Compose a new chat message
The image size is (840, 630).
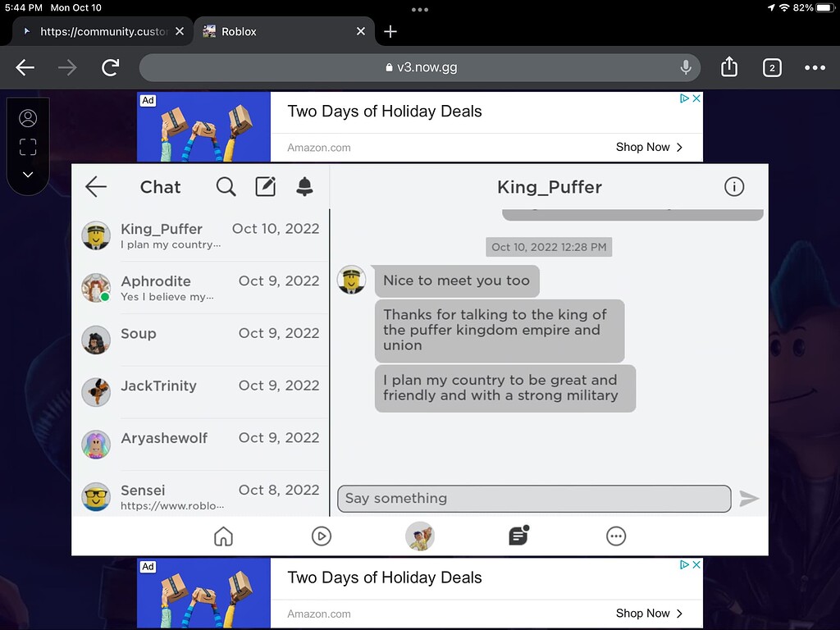coord(265,186)
